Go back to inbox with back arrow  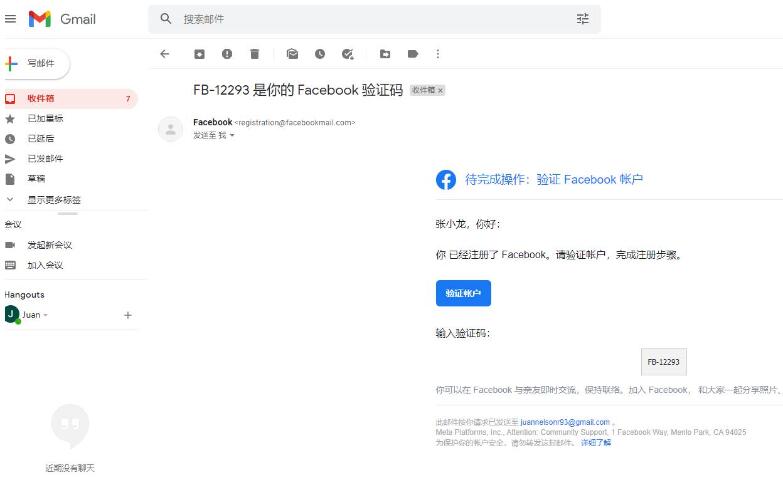point(165,54)
